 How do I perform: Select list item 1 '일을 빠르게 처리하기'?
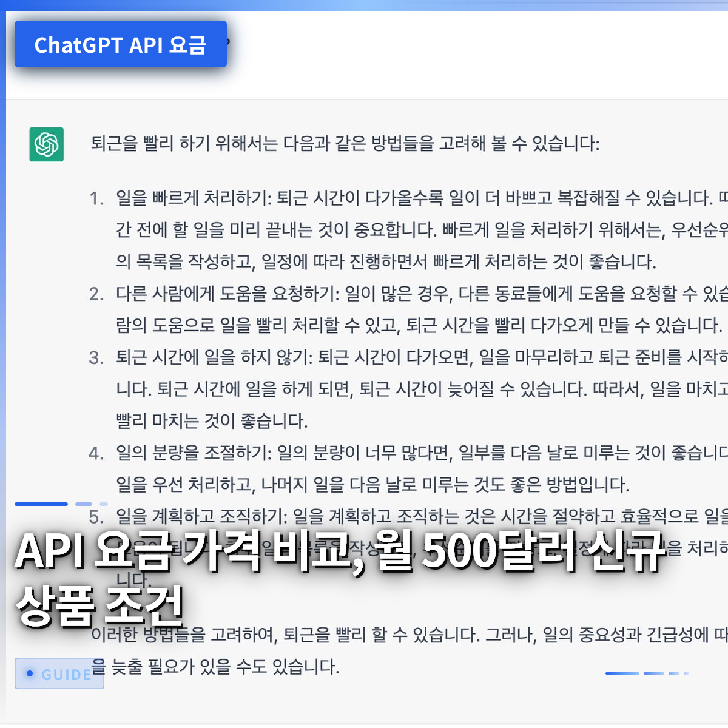(x=193, y=198)
